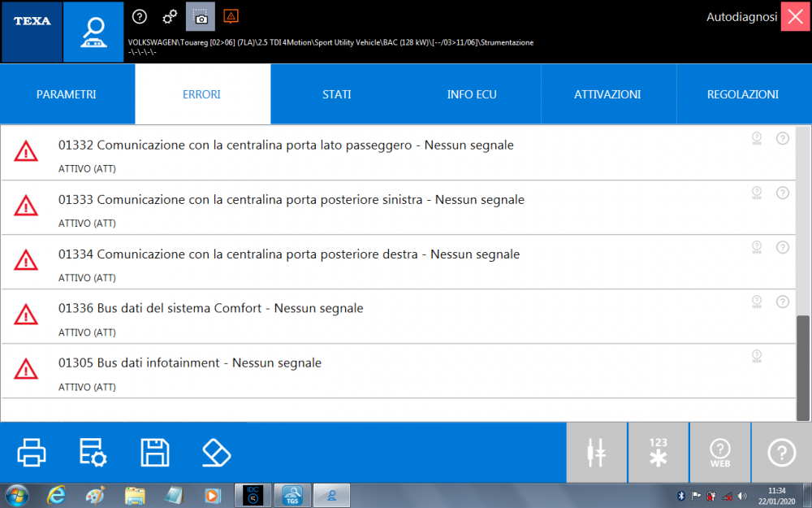
Task: Open help icon for error 01333
Action: click(x=783, y=193)
